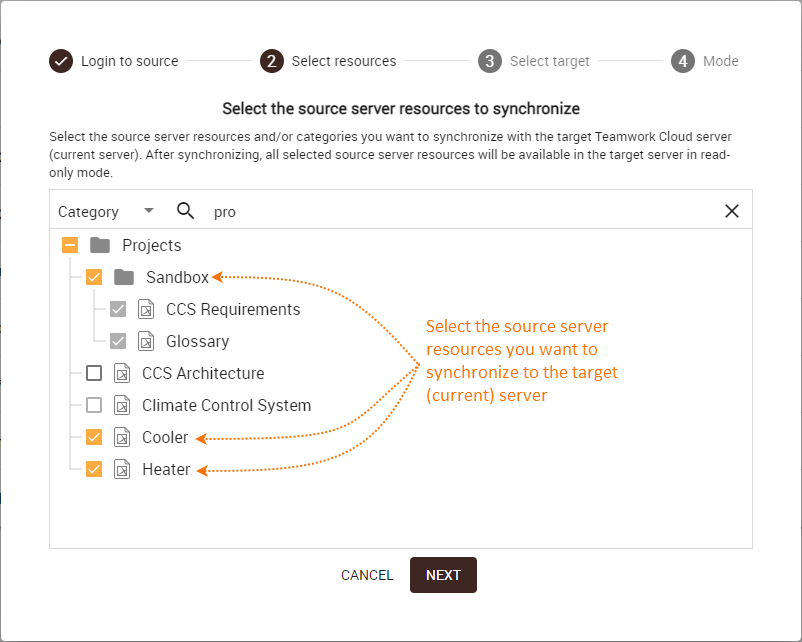Click the Cooler project file icon
802x642 pixels.
122,437
